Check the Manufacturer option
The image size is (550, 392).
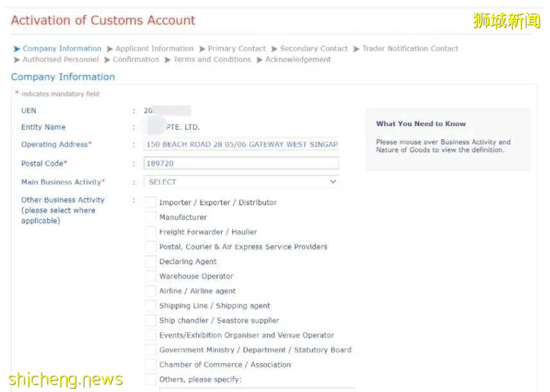click(x=151, y=217)
